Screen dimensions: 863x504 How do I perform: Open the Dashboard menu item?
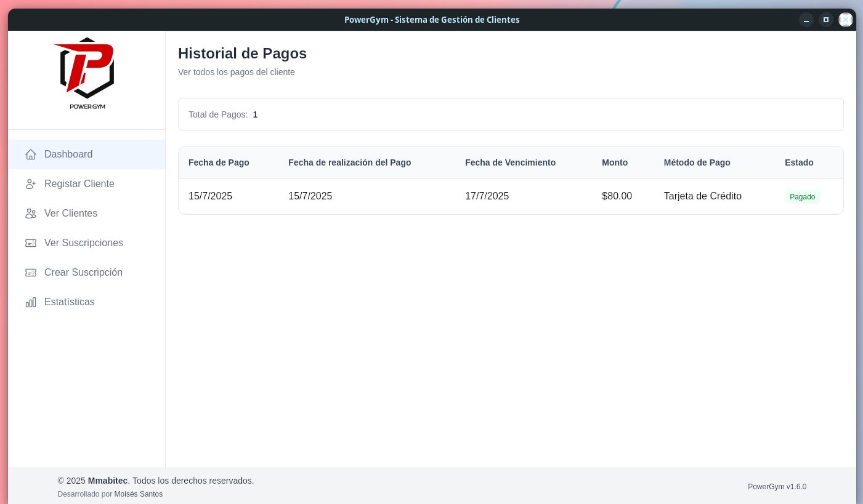point(87,154)
